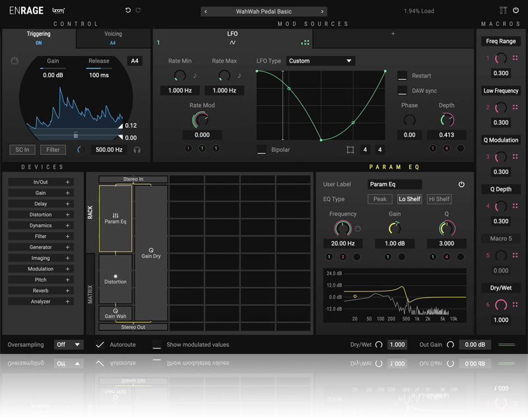Add new mod source with plus

point(393,34)
